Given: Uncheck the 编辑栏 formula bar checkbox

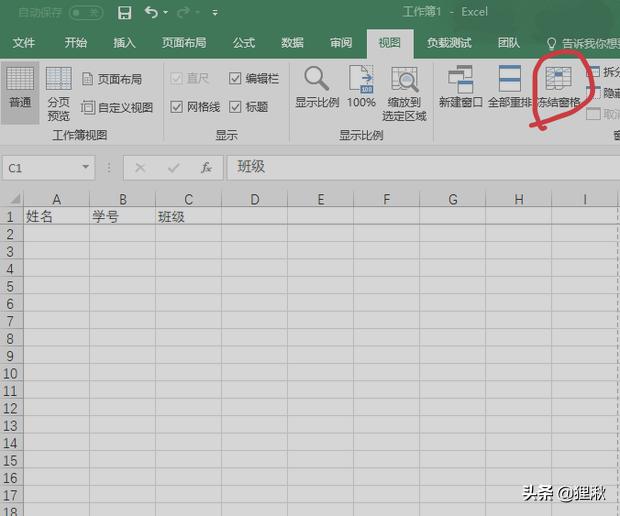Looking at the screenshot, I should click(x=235, y=78).
